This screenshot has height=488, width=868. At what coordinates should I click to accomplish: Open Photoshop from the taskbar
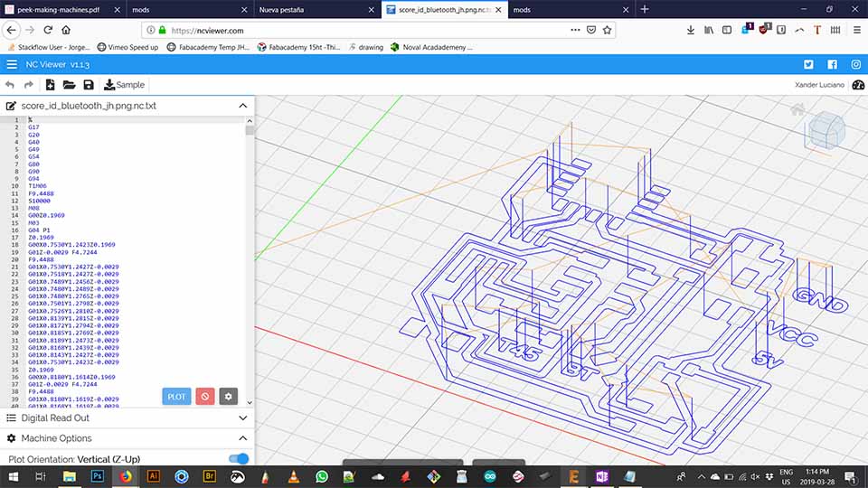[98, 476]
